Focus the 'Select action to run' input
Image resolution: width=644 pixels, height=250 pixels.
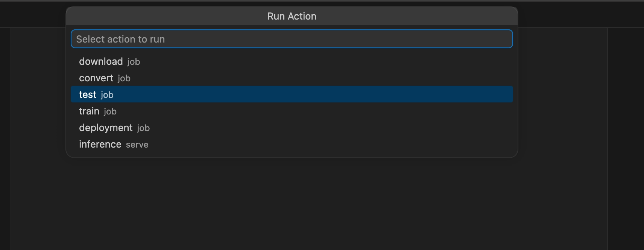pos(292,39)
